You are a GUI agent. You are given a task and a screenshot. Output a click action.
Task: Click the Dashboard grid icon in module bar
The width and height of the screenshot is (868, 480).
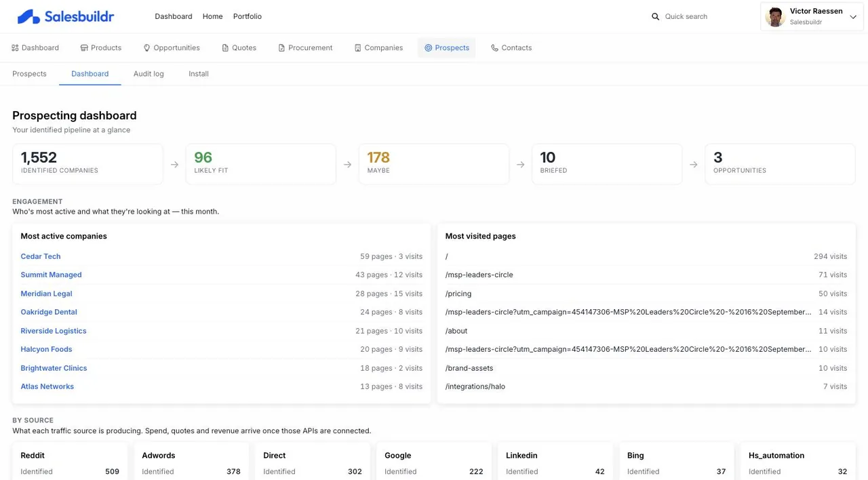[15, 48]
